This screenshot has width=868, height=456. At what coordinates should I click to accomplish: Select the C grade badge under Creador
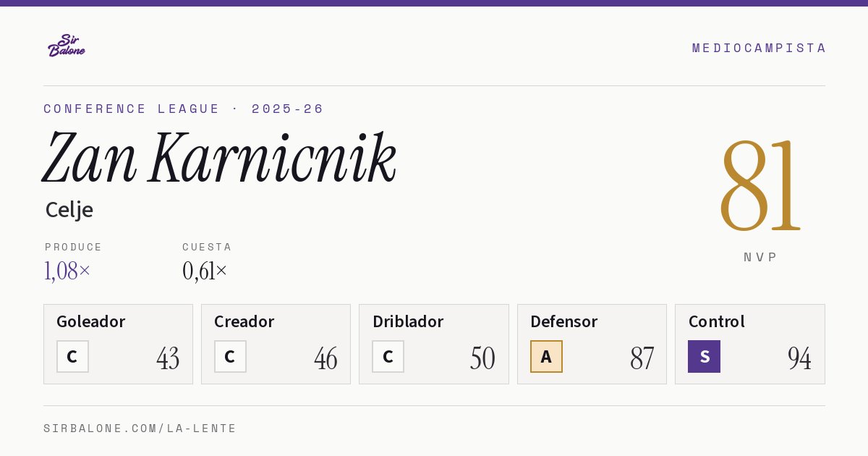(230, 356)
